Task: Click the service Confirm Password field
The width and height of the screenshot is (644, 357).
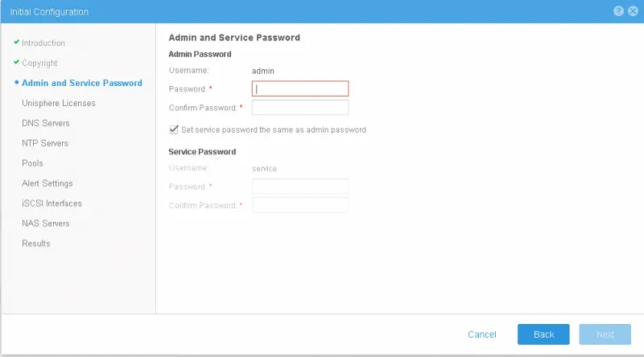Action: (x=300, y=205)
